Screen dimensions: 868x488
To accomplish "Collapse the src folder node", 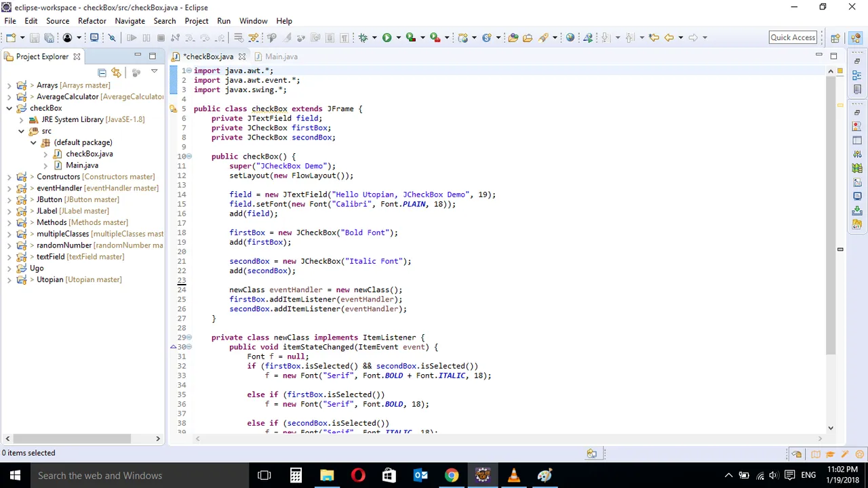I will 21,131.
